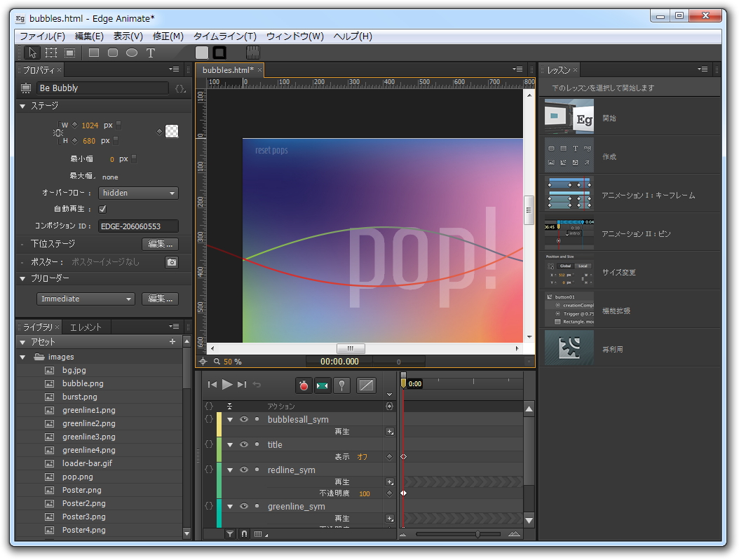Open the ウィンドウ menu
This screenshot has width=739, height=560.
tap(294, 36)
